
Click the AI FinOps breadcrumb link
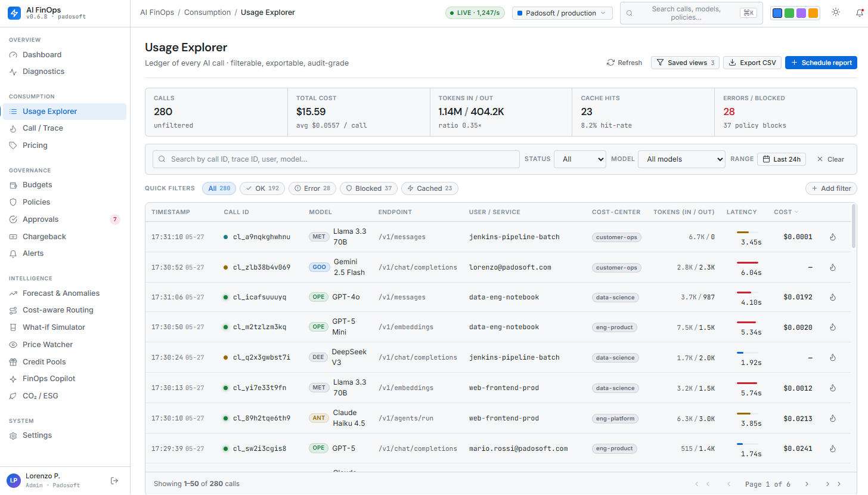(x=159, y=13)
